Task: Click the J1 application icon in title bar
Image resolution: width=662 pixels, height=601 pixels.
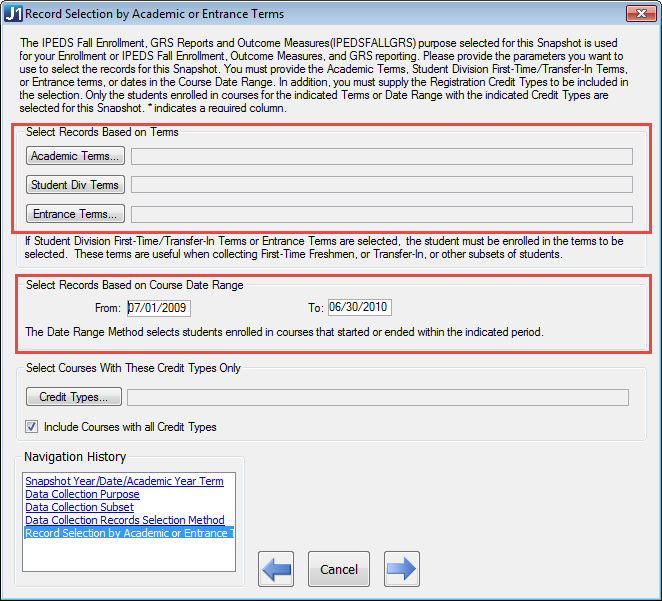Action: point(13,14)
